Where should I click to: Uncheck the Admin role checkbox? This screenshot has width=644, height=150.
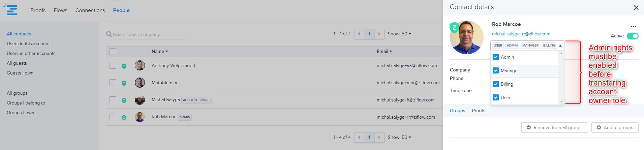click(x=495, y=57)
